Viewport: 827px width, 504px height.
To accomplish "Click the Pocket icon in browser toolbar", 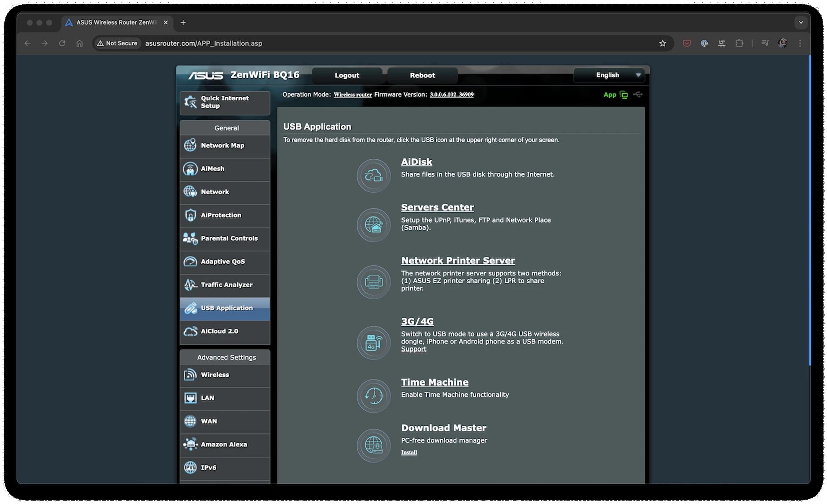I will click(687, 43).
